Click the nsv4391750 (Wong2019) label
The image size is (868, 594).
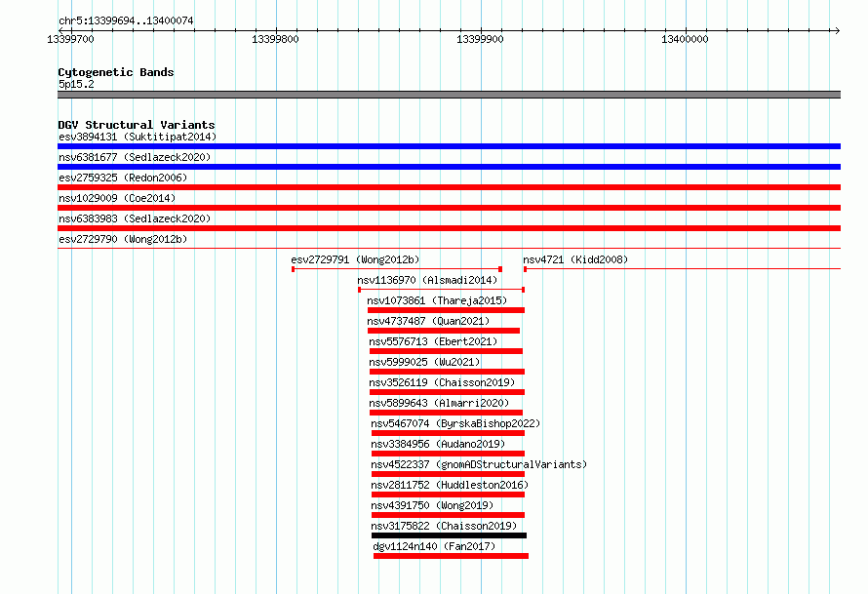pos(432,505)
